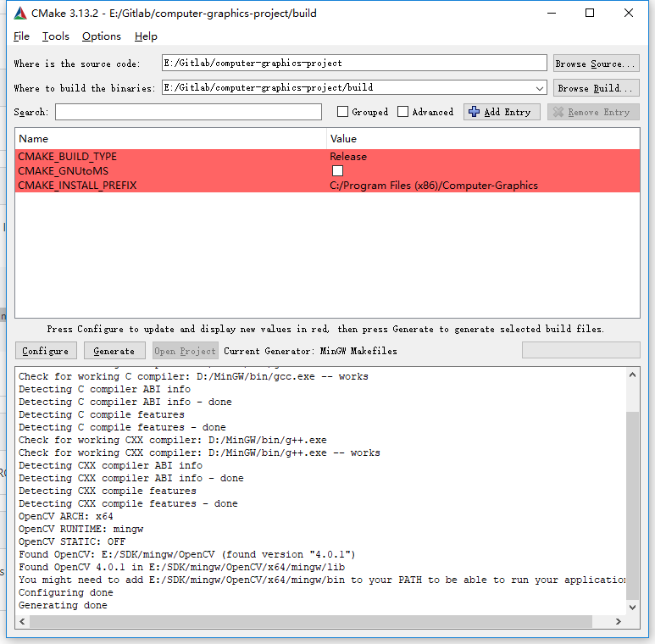Click the output log scroll up arrow

pos(632,375)
